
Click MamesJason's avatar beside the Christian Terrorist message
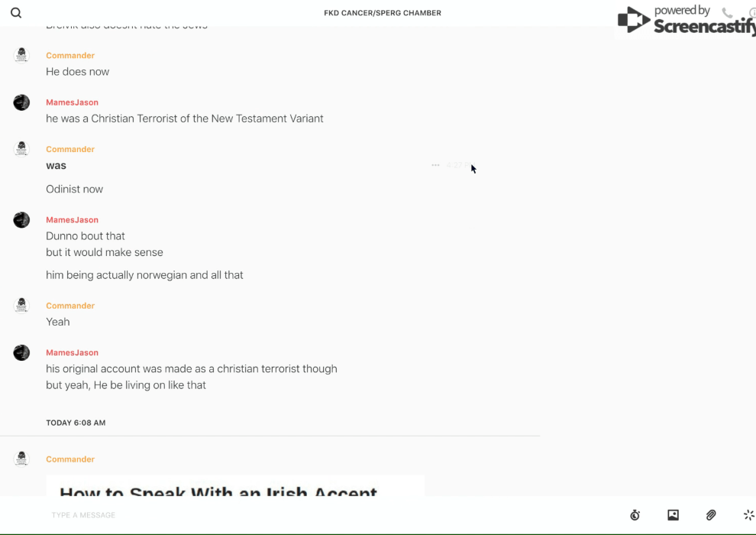[21, 102]
